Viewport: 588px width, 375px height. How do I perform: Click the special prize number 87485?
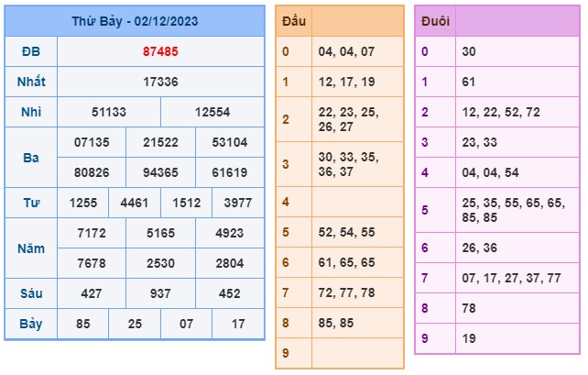pyautogui.click(x=160, y=51)
